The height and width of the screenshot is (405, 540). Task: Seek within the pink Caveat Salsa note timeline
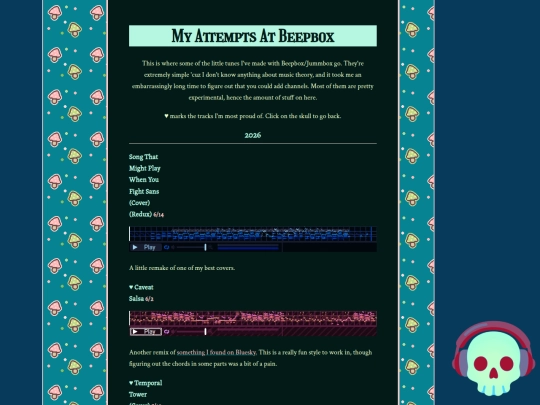click(x=253, y=318)
